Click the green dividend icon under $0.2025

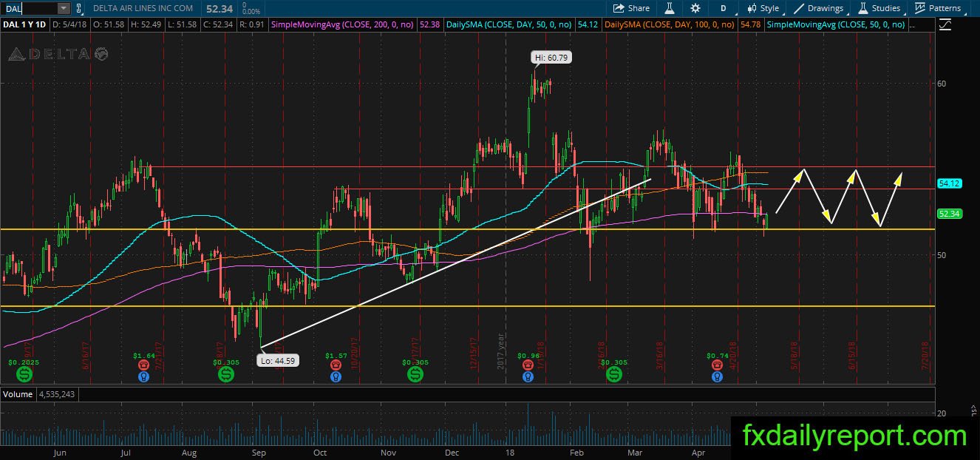click(24, 376)
